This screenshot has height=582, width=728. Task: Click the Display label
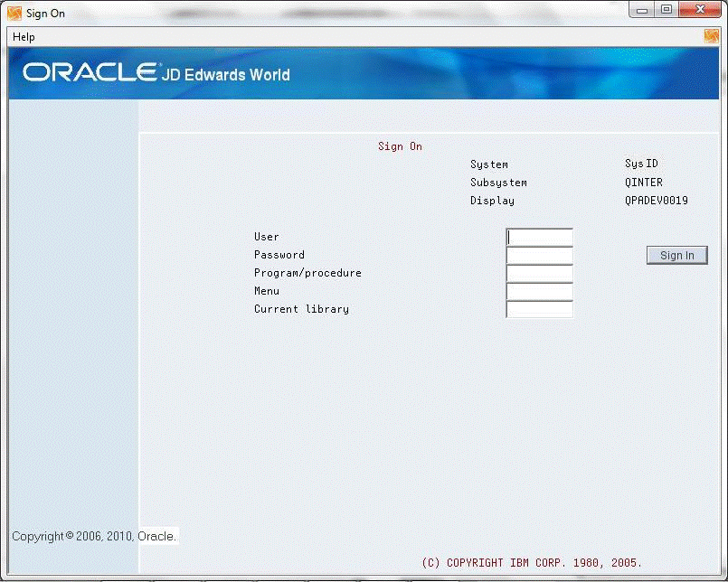click(x=492, y=201)
